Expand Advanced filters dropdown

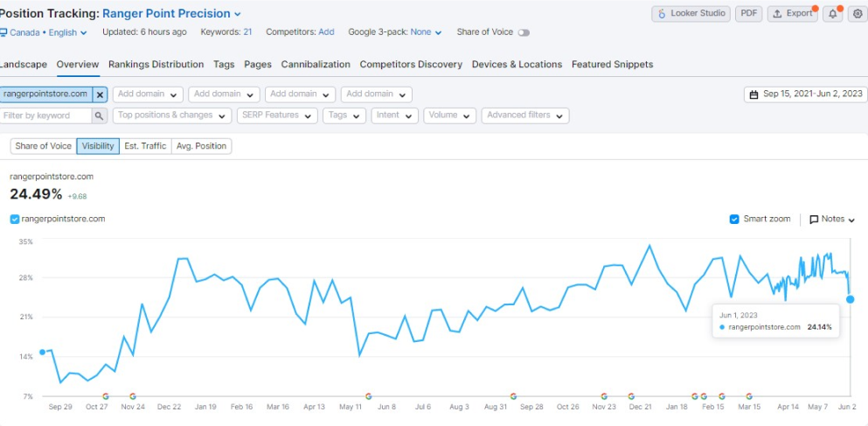coord(525,115)
